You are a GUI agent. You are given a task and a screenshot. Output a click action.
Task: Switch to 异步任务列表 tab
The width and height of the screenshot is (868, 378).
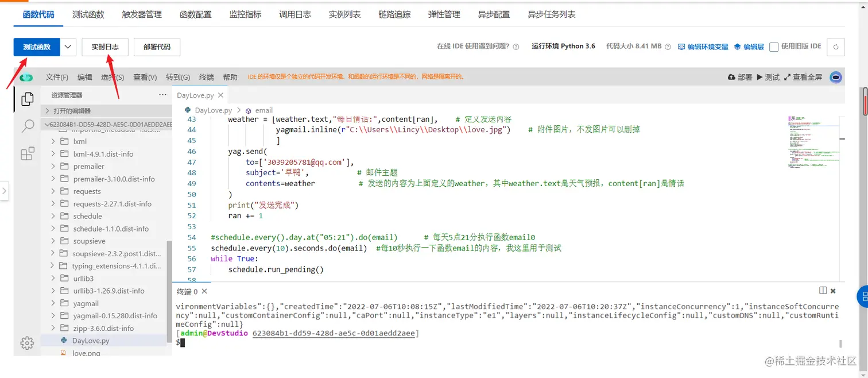pos(552,14)
